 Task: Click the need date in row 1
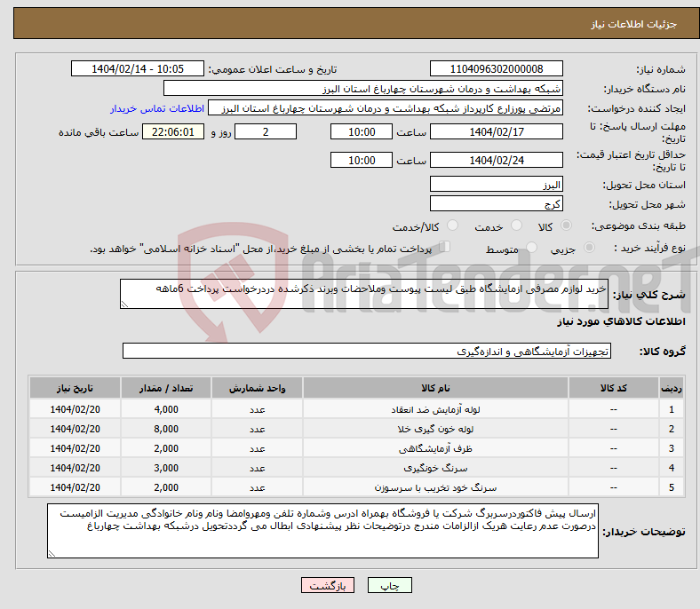tap(75, 409)
